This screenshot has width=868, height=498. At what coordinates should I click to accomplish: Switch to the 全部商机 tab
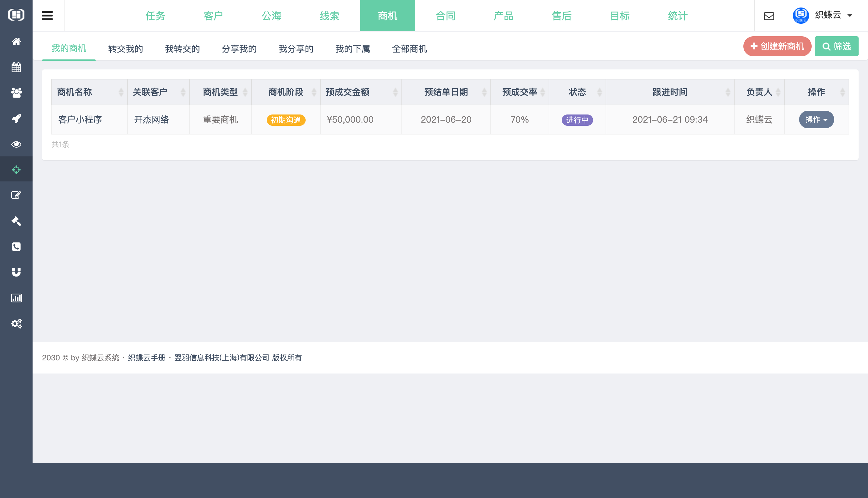click(x=409, y=48)
